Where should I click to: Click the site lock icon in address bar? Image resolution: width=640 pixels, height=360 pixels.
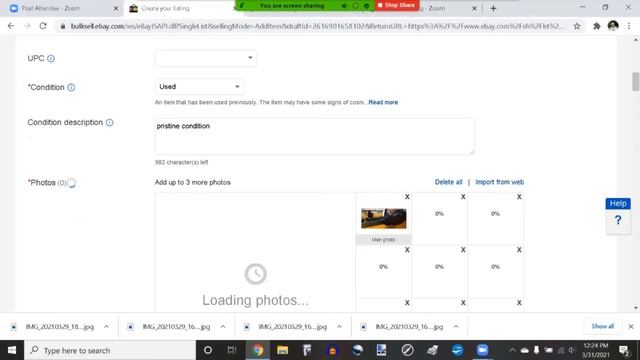62,26
